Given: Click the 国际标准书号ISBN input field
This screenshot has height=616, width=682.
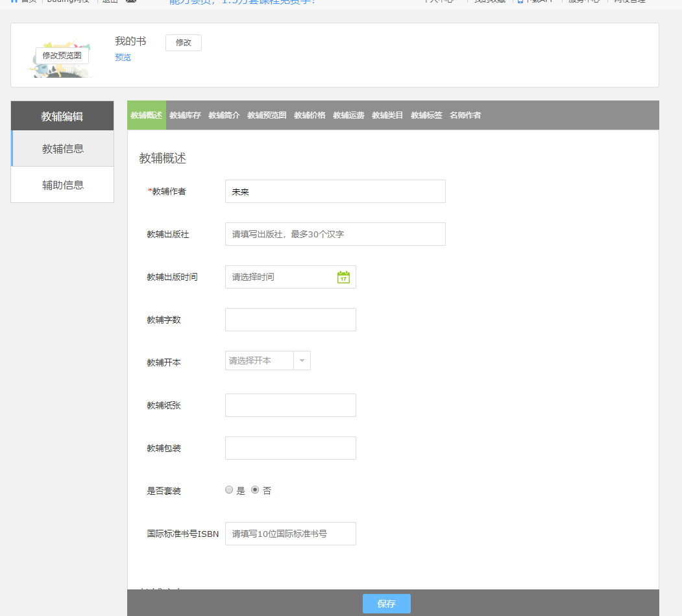Looking at the screenshot, I should click(290, 534).
